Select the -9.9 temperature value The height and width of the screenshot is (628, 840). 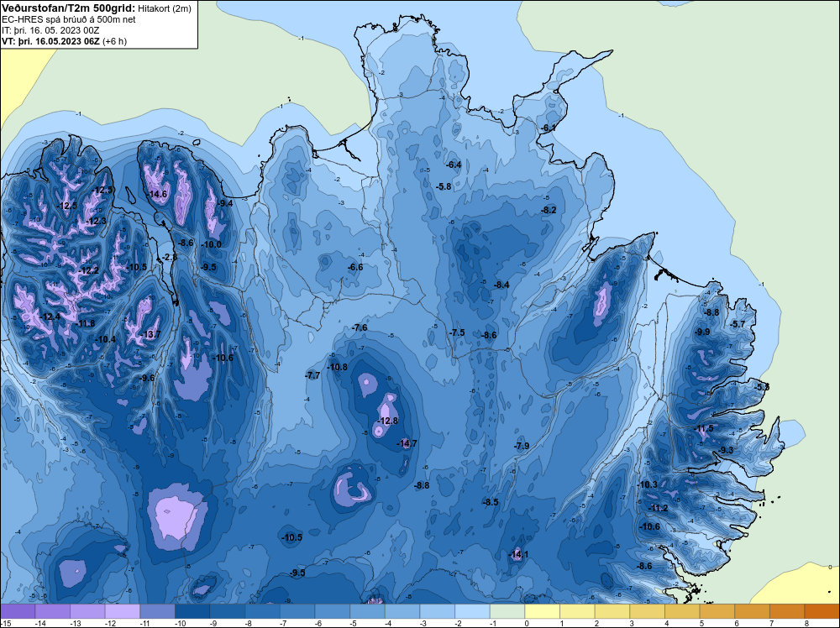coord(701,332)
